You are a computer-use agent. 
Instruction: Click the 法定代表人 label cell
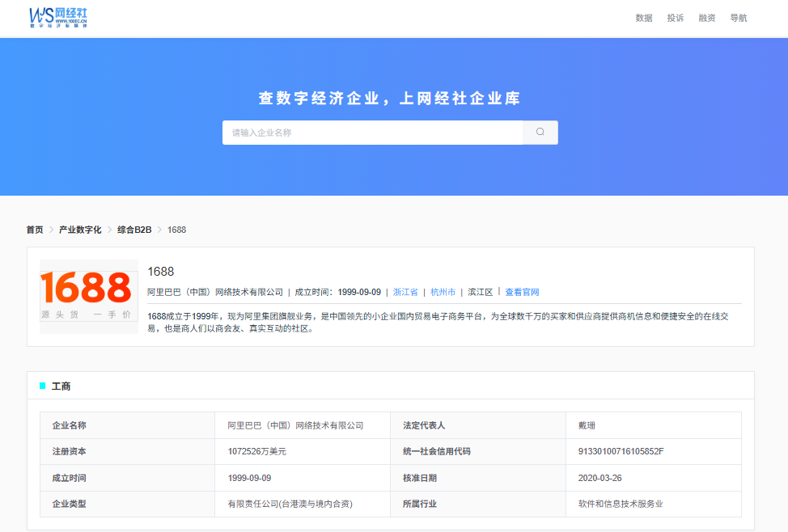click(478, 425)
